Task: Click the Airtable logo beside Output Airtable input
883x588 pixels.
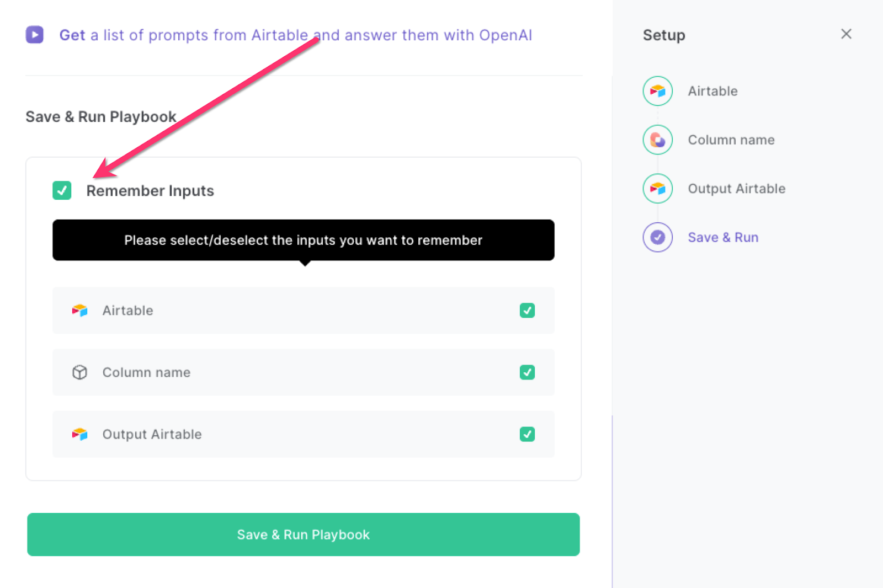Action: click(79, 434)
